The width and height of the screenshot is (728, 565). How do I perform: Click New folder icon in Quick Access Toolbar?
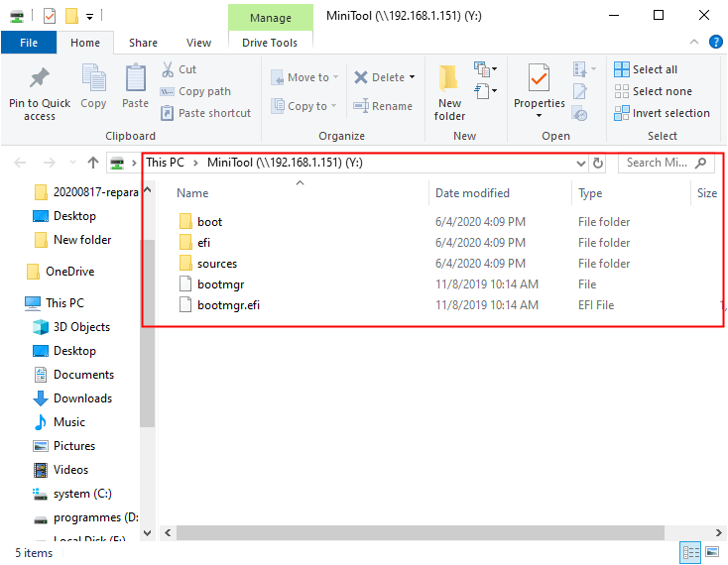[x=71, y=16]
